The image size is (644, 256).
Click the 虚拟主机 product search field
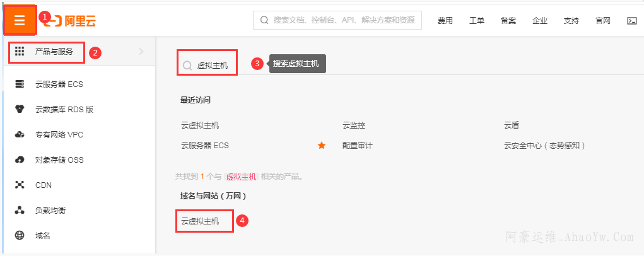(x=212, y=65)
